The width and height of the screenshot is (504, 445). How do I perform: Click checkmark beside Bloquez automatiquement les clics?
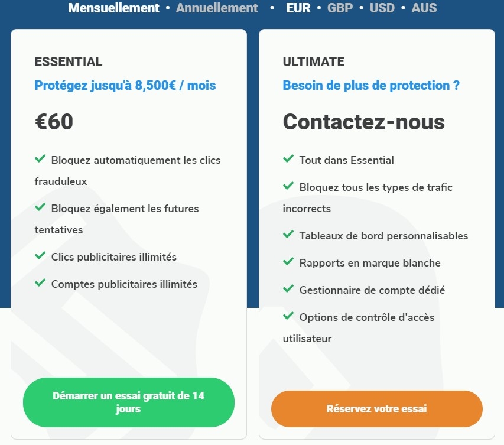(40, 159)
